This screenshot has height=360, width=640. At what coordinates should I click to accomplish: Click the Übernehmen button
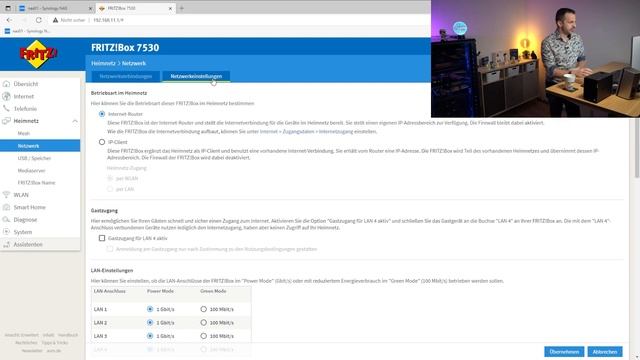point(564,351)
